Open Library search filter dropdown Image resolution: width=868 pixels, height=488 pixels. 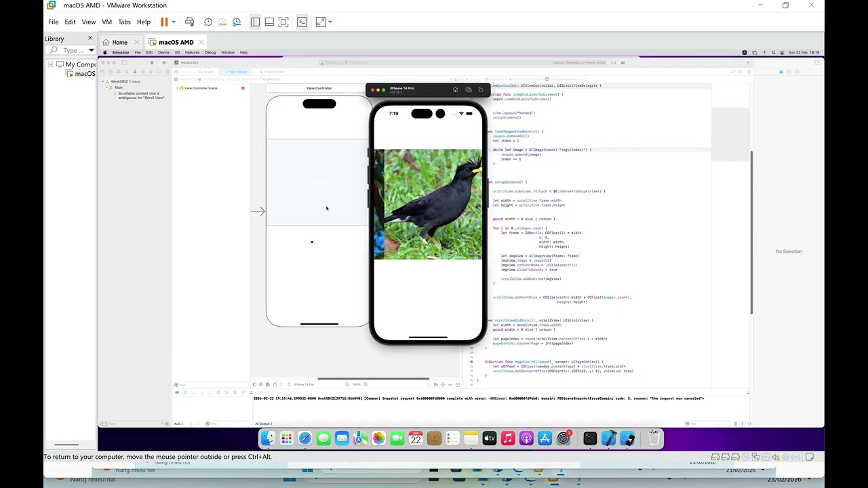click(92, 50)
